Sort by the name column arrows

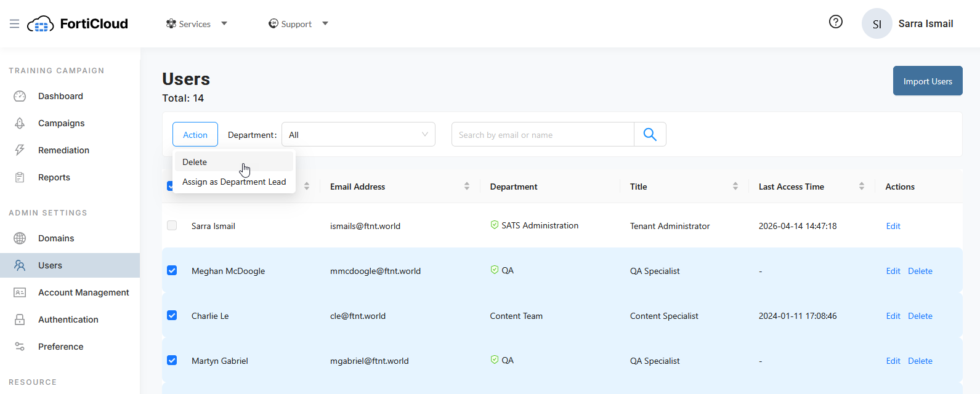(x=307, y=186)
